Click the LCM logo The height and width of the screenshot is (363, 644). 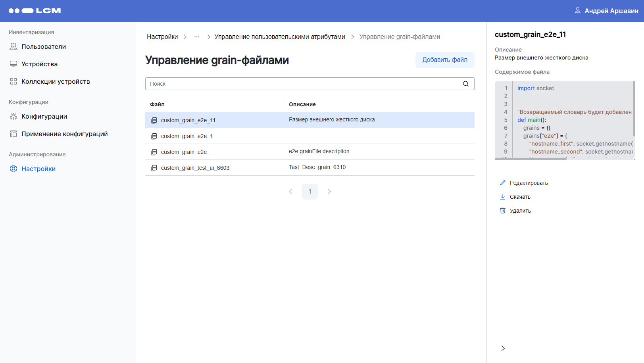click(x=35, y=11)
